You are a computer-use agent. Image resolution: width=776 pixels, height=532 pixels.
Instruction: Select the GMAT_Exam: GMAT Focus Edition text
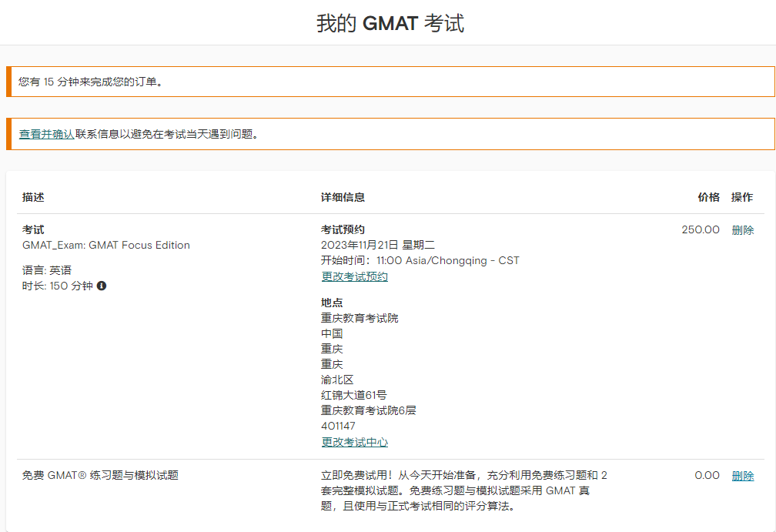pos(106,245)
